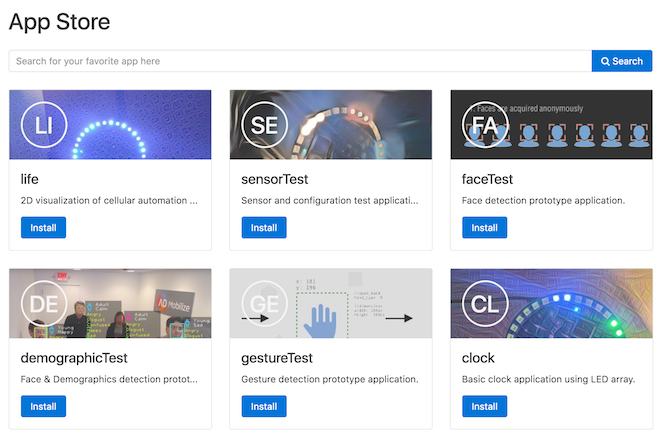
Task: Click the SE circle icon on sensorTest card
Action: click(x=264, y=125)
